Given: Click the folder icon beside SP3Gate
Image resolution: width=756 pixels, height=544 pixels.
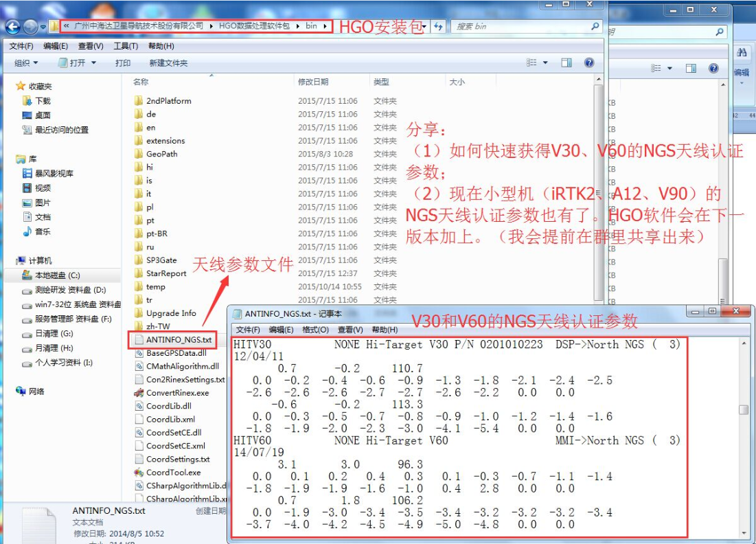Looking at the screenshot, I should click(139, 260).
